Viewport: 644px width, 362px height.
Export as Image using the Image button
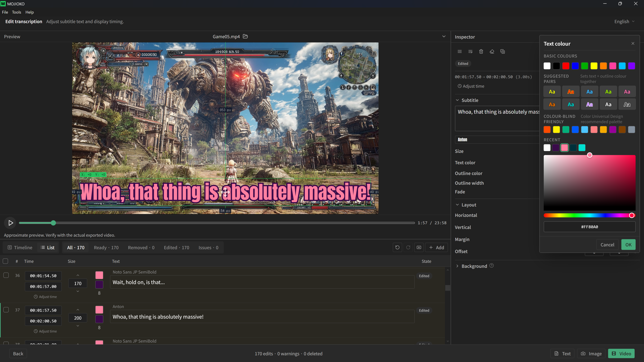[x=591, y=353]
